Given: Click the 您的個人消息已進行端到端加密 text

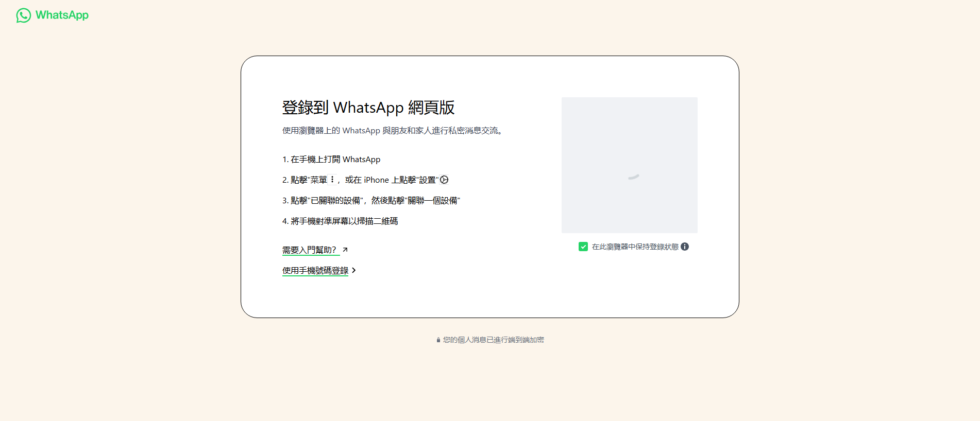Looking at the screenshot, I should pyautogui.click(x=494, y=340).
